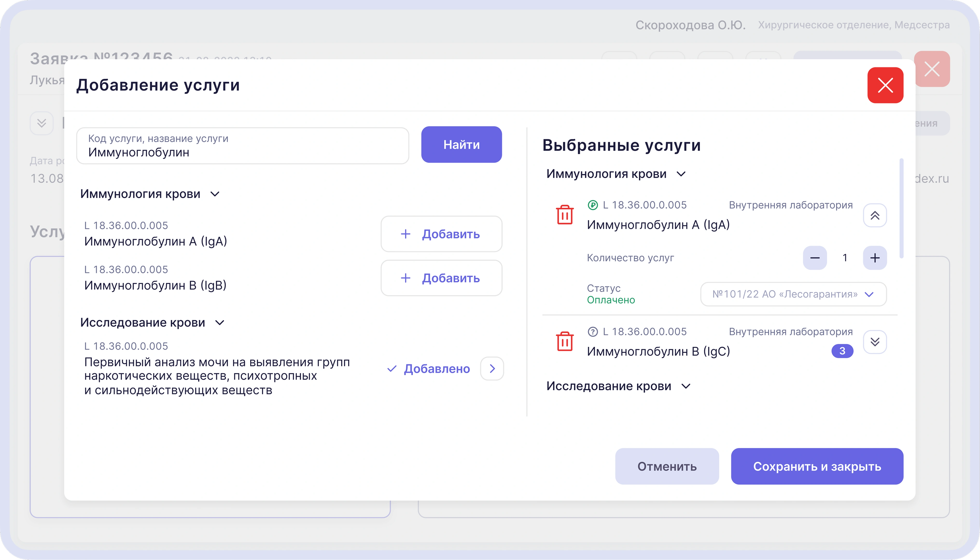Click the question-mark status icon on the IgC service

(593, 332)
